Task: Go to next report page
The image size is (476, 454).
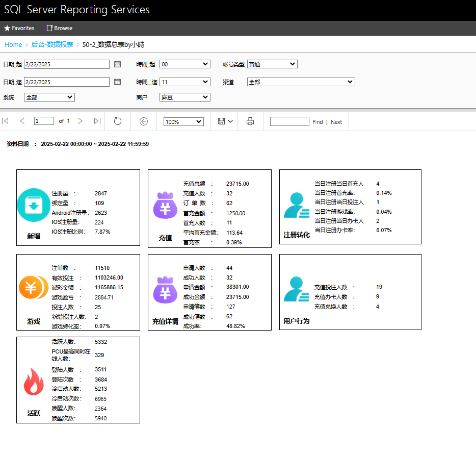Action: tap(80, 121)
